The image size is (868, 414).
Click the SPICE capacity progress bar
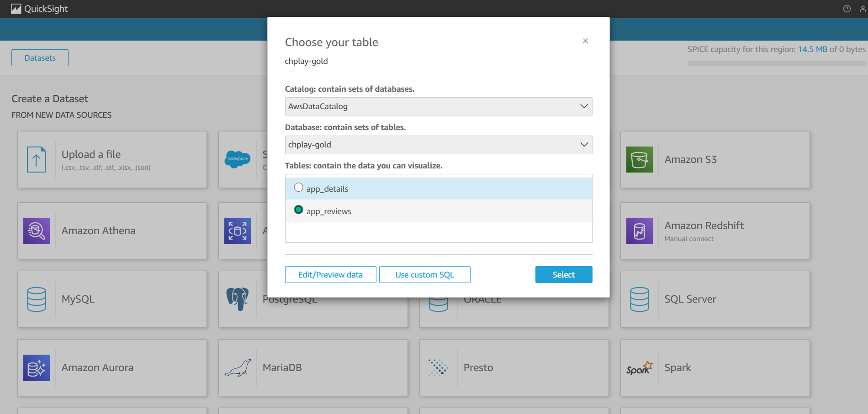tap(776, 64)
